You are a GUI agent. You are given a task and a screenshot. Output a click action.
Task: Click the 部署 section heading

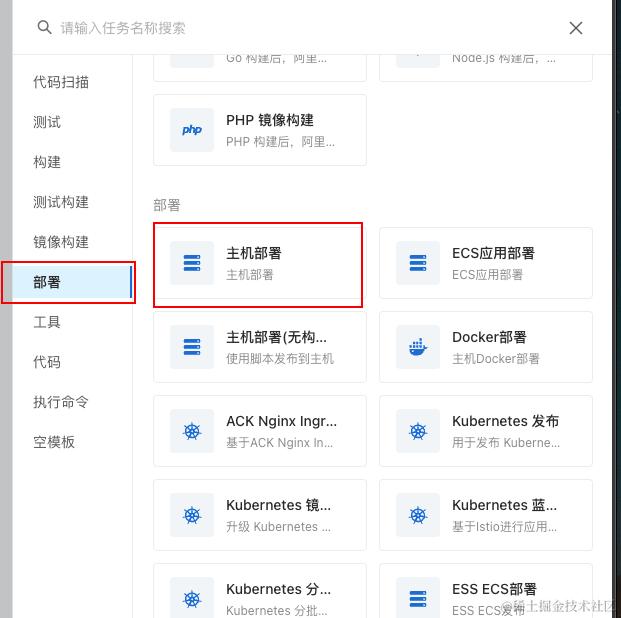pos(167,205)
